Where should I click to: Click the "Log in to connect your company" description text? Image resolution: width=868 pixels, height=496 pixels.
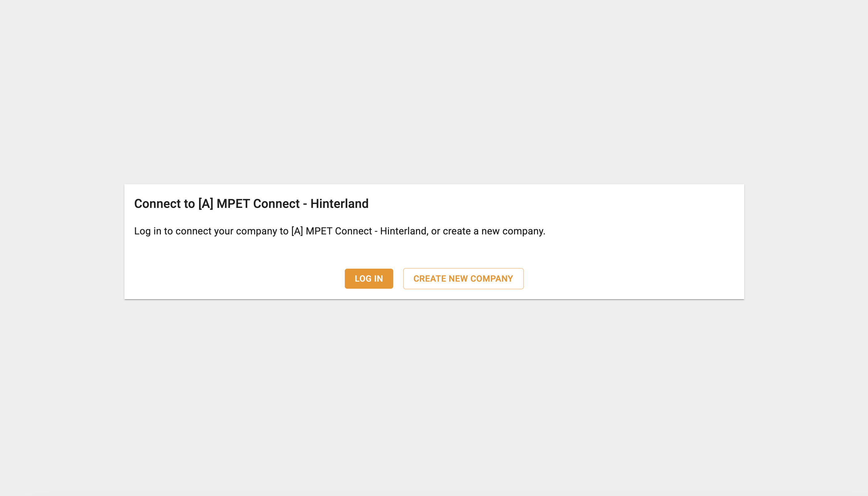[340, 231]
